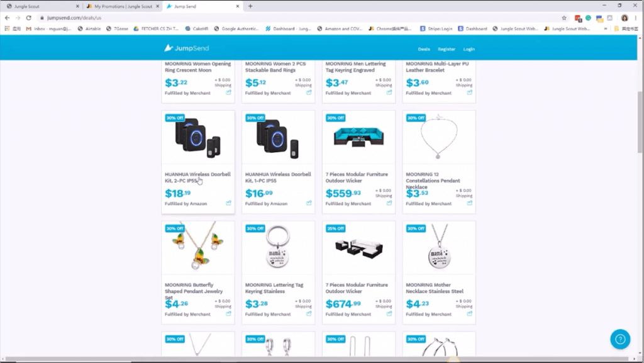Open the HUANHUA Wireless Doorbell Kit, 2-PC title
This screenshot has width=644, height=363.
pyautogui.click(x=197, y=177)
